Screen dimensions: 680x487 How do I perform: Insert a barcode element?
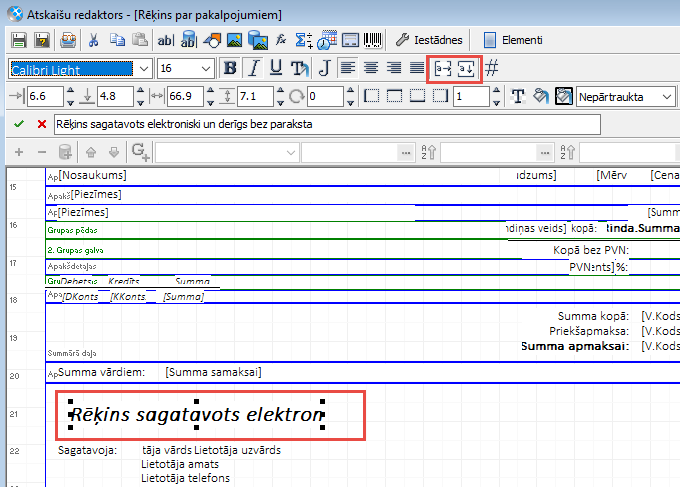click(373, 40)
